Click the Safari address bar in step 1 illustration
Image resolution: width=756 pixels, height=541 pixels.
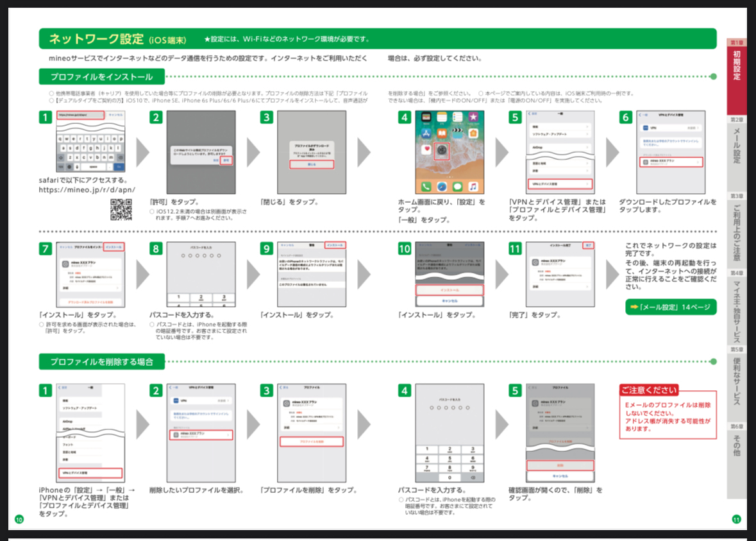[x=81, y=115]
